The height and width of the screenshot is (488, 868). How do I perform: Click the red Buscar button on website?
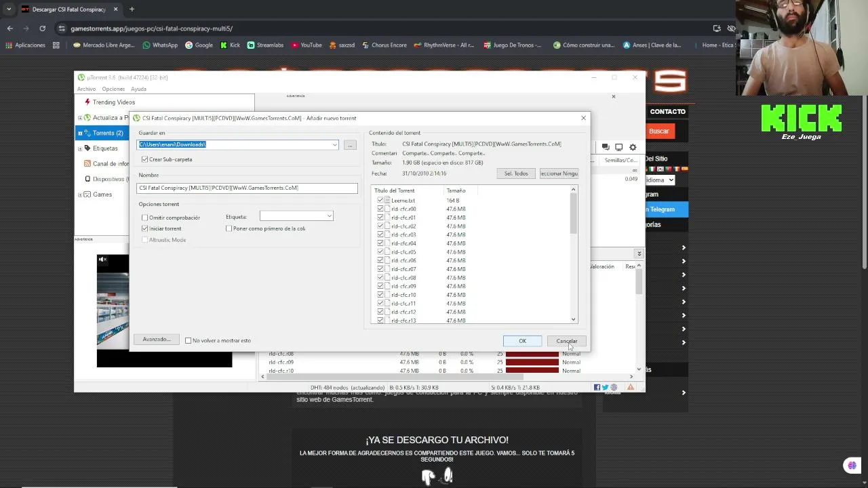coord(658,131)
